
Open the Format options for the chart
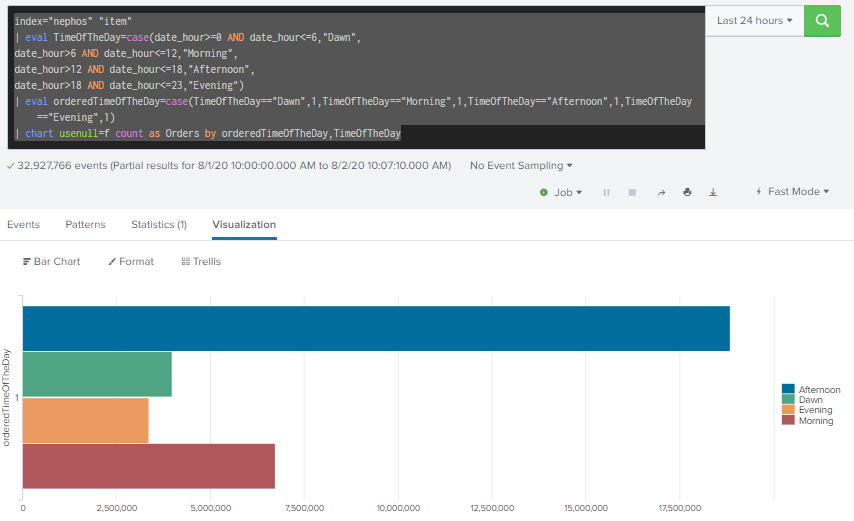pyautogui.click(x=131, y=261)
